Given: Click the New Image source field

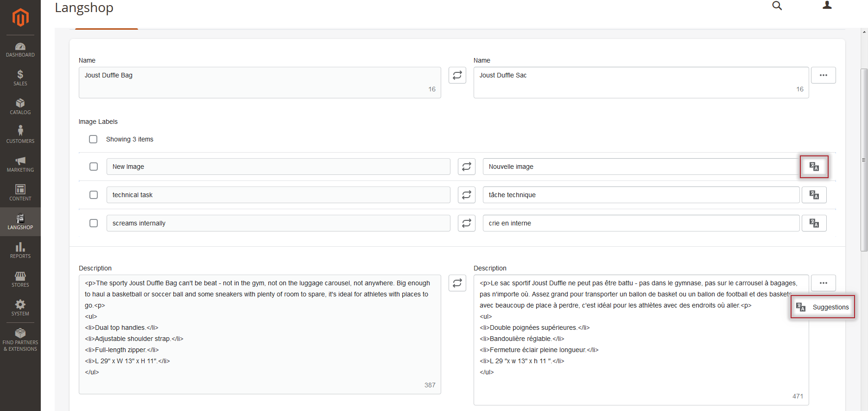Looking at the screenshot, I should (278, 167).
